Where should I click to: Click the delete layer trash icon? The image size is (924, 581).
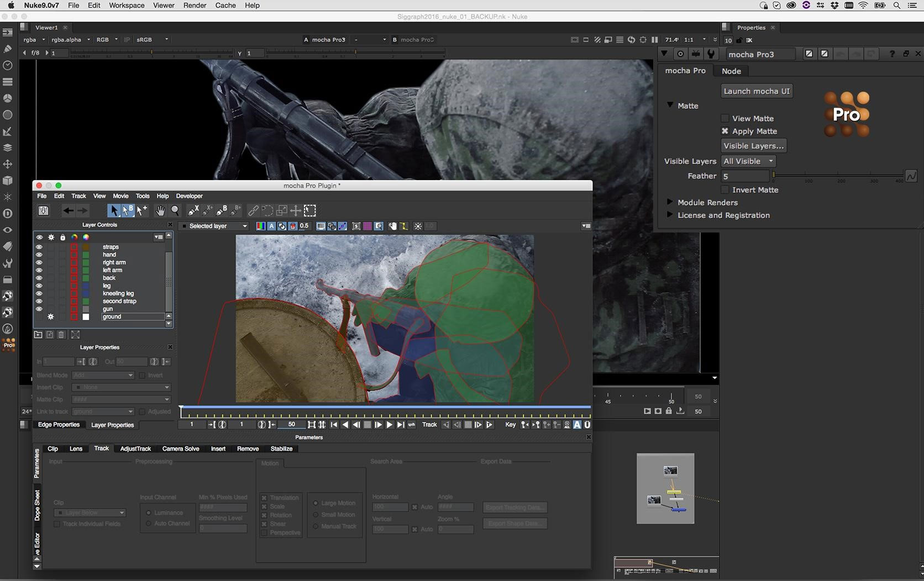click(61, 334)
